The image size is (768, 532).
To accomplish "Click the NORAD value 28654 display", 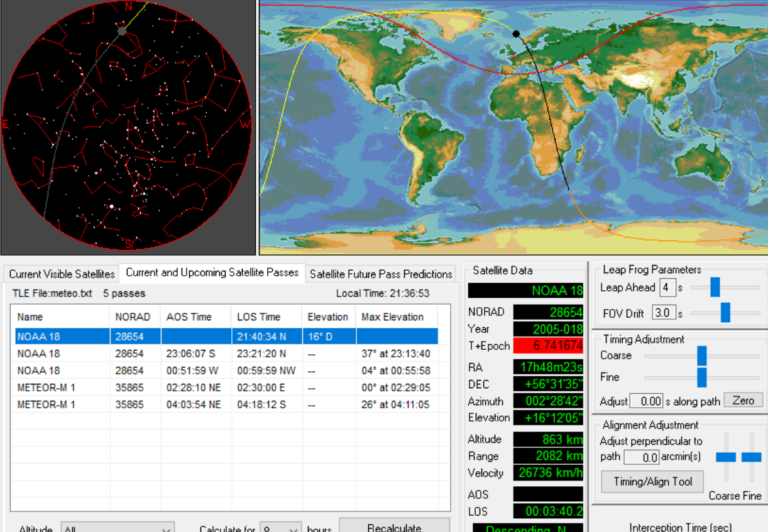I will (x=549, y=312).
